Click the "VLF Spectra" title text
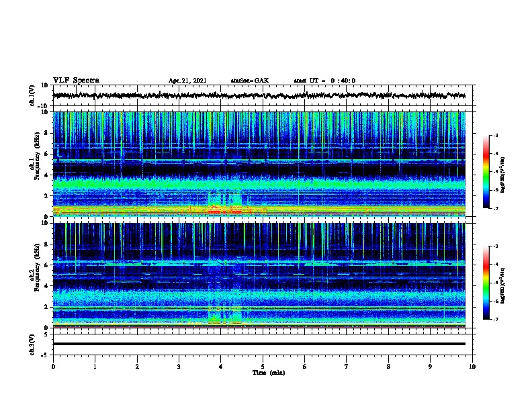This screenshot has height=411, width=532. pyautogui.click(x=76, y=81)
